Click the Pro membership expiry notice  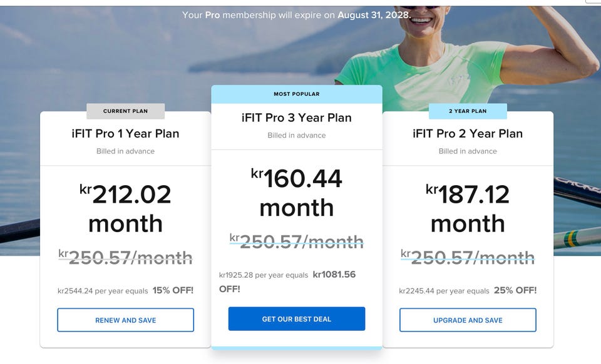click(296, 14)
